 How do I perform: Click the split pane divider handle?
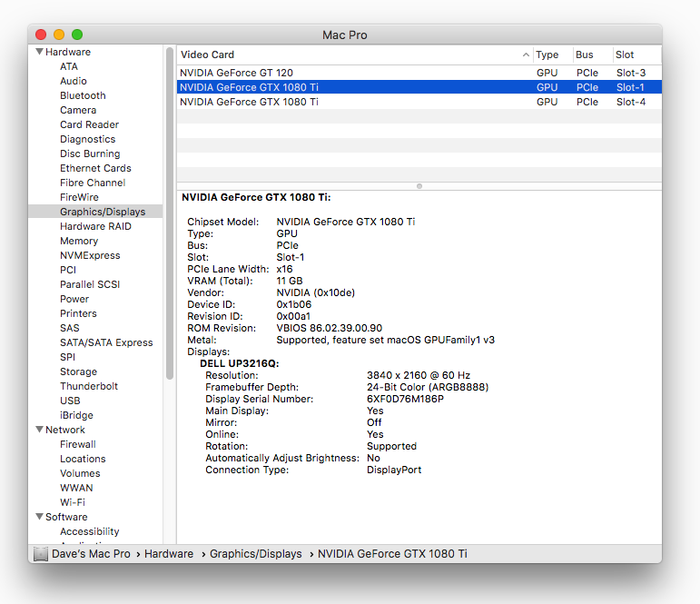[419, 186]
